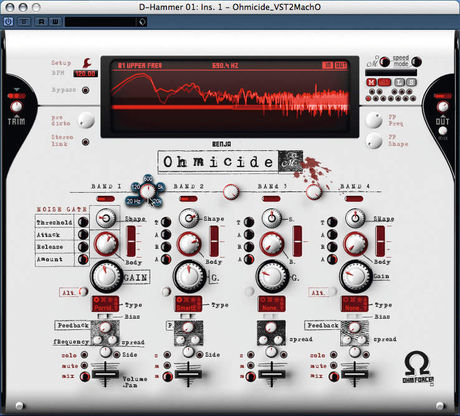Open the Band 3 distortion Type selector

tap(271, 304)
